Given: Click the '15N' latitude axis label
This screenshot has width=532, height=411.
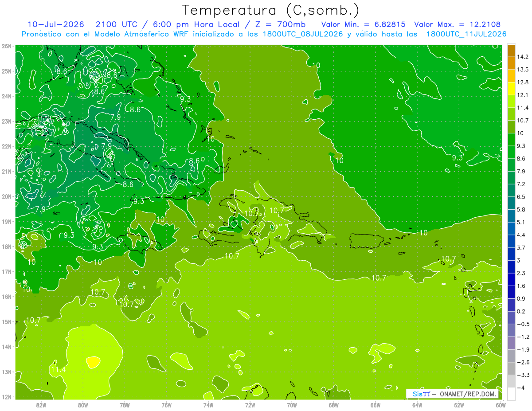Looking at the screenshot, I should point(6,322).
